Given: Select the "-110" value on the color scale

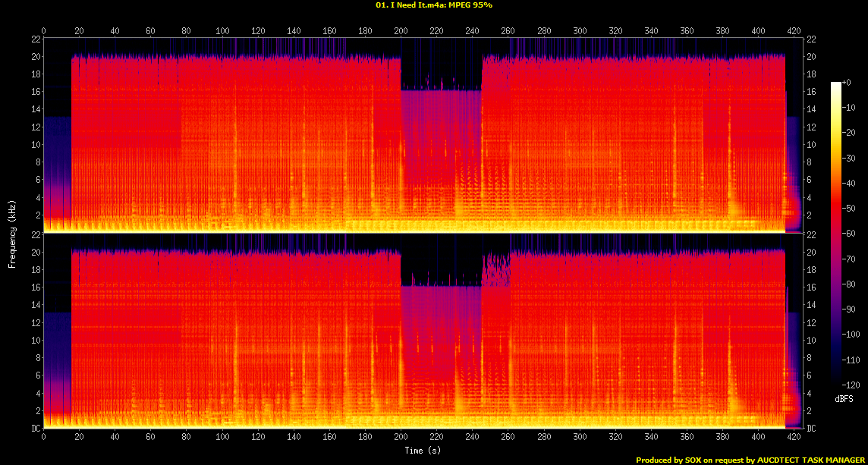Looking at the screenshot, I should (851, 360).
